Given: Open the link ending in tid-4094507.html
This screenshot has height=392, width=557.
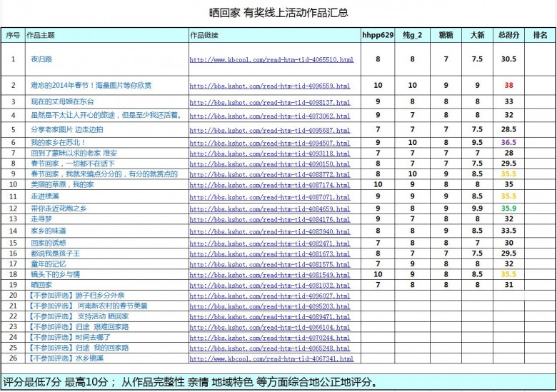Looking at the screenshot, I should coord(270,144).
